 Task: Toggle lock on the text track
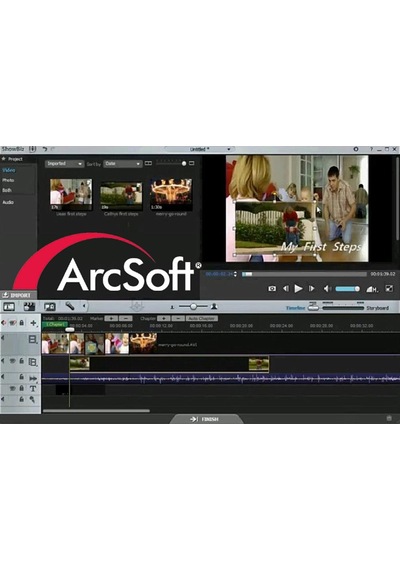coord(21,388)
